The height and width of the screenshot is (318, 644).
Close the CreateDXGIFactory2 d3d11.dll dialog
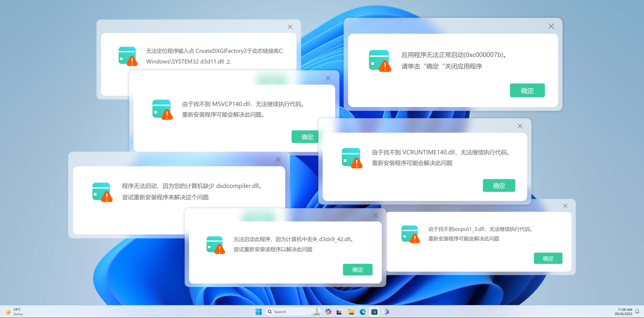(290, 27)
